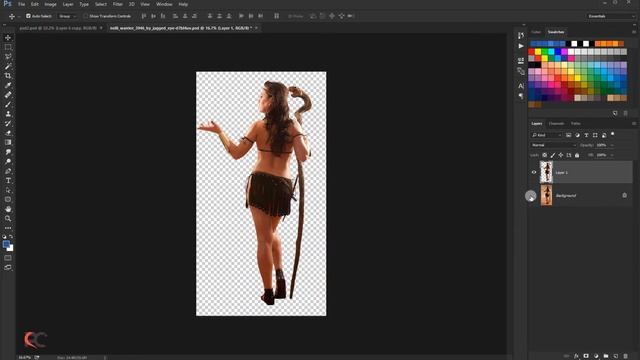
Task: Select the Move tool in the toolbox
Action: 8,38
